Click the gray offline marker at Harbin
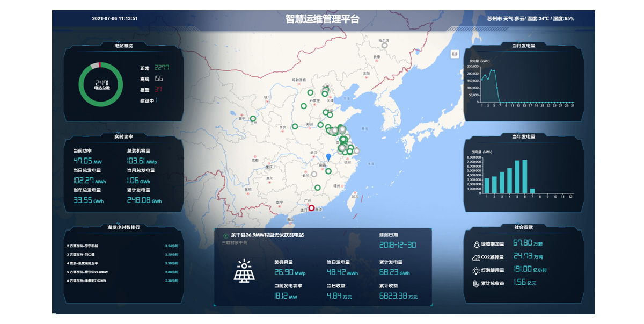This screenshot has height=324, width=644. pyautogui.click(x=384, y=46)
